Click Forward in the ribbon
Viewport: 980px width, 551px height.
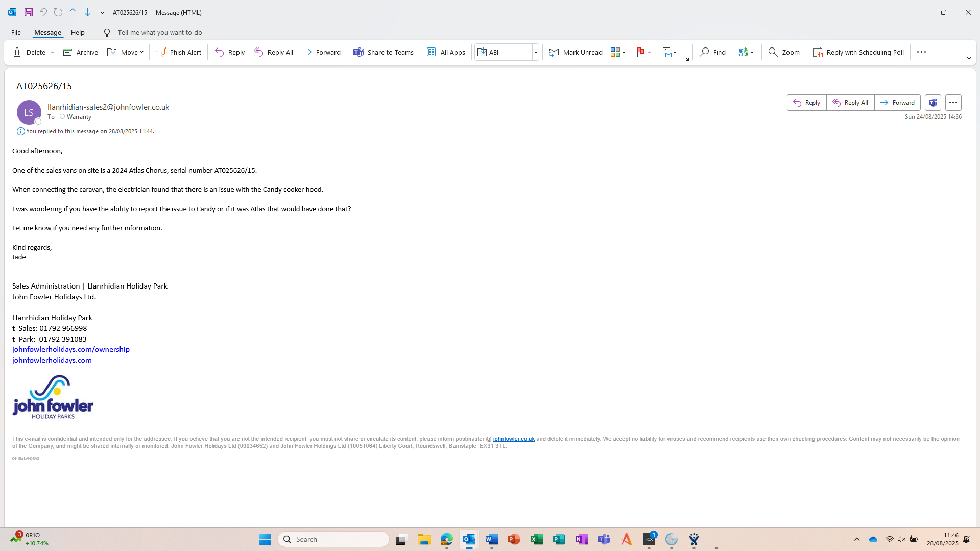pyautogui.click(x=322, y=52)
